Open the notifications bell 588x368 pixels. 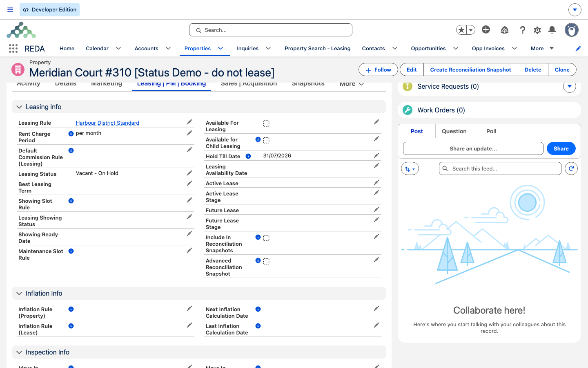point(552,30)
